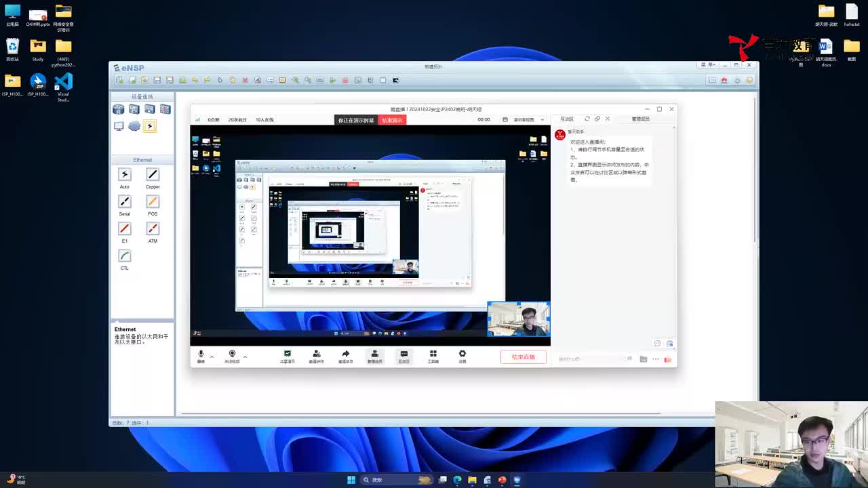The width and height of the screenshot is (868, 488).
Task: Click the invite lecturer icon in live toolbar
Action: pos(316,357)
